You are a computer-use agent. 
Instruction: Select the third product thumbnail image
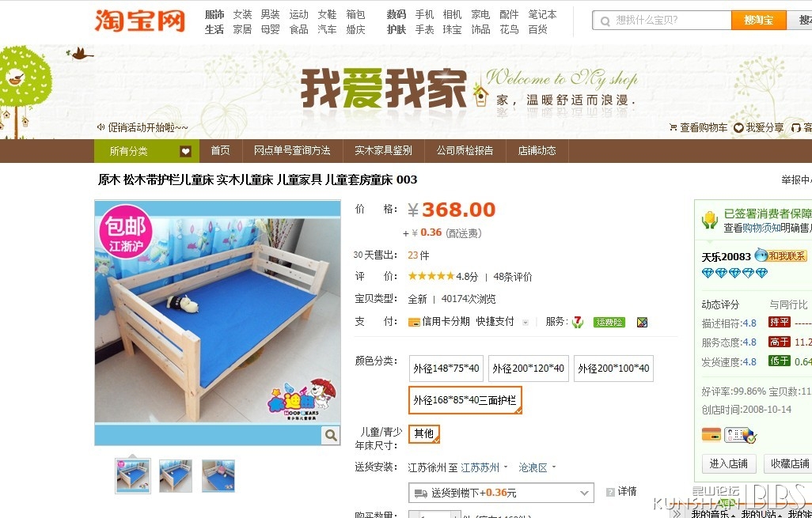[x=218, y=475]
